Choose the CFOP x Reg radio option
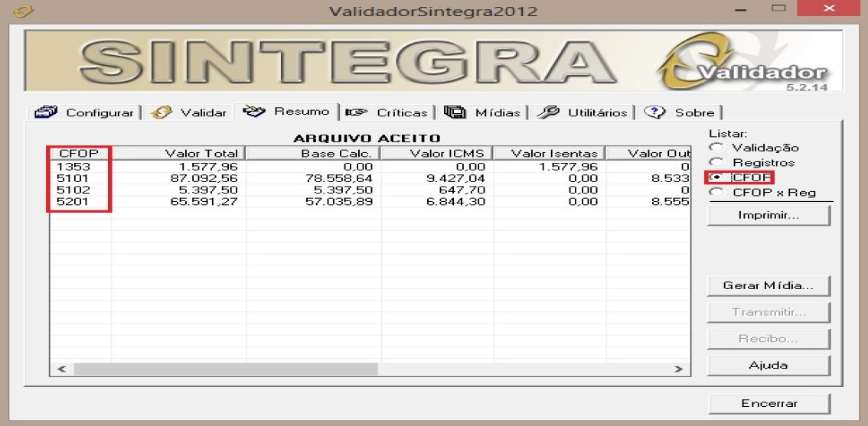Viewport: 868px width, 426px height. tap(716, 193)
